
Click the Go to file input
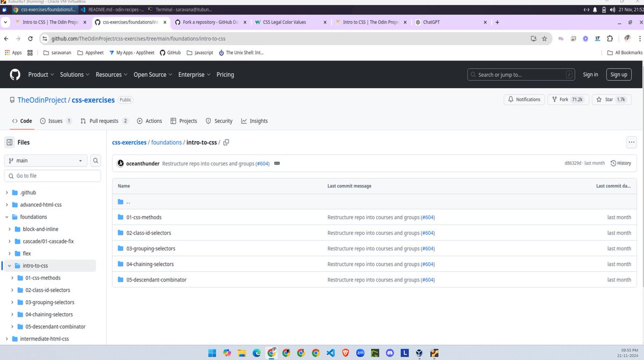pyautogui.click(x=53, y=176)
